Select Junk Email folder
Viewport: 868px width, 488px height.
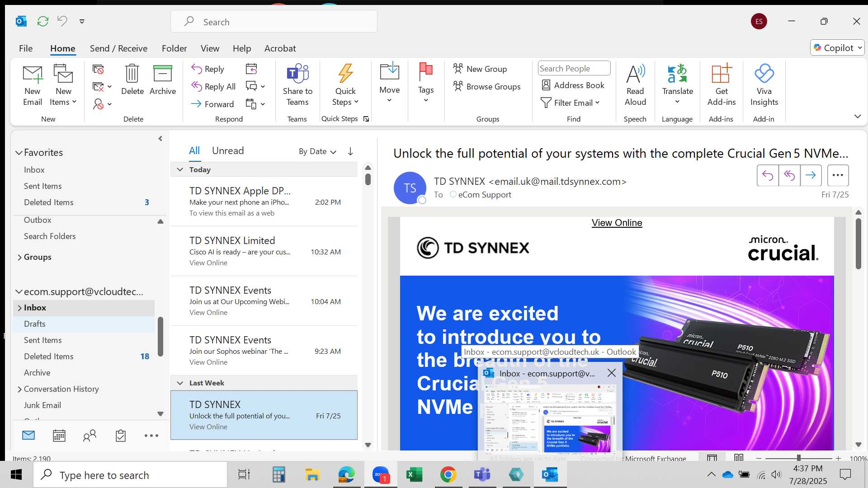[x=84, y=405]
